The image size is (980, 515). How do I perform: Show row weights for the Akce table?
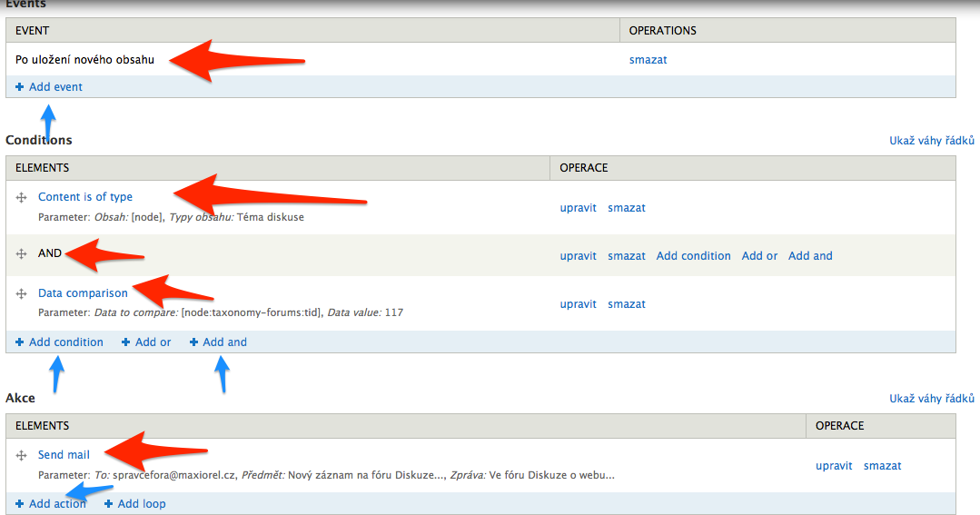(x=932, y=399)
